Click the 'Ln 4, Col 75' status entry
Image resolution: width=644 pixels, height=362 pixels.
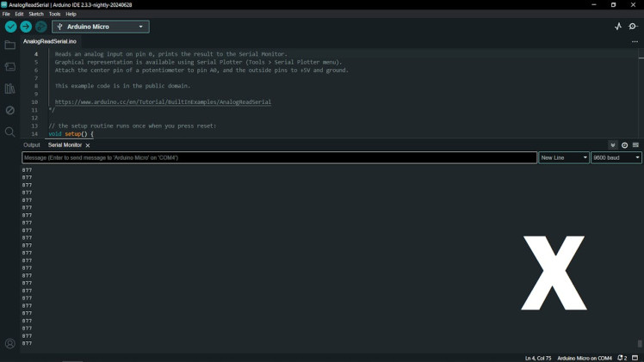coord(538,358)
